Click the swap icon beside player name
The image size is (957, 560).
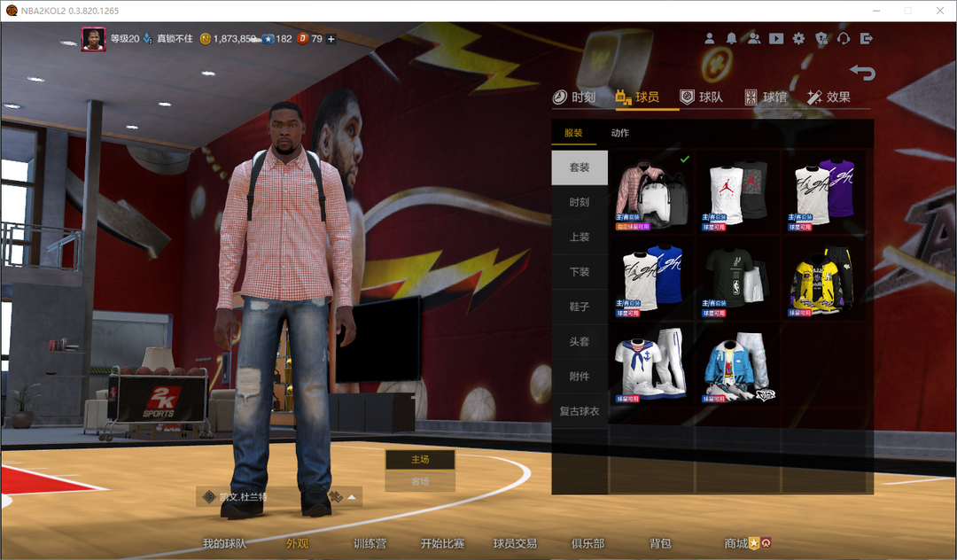[335, 496]
